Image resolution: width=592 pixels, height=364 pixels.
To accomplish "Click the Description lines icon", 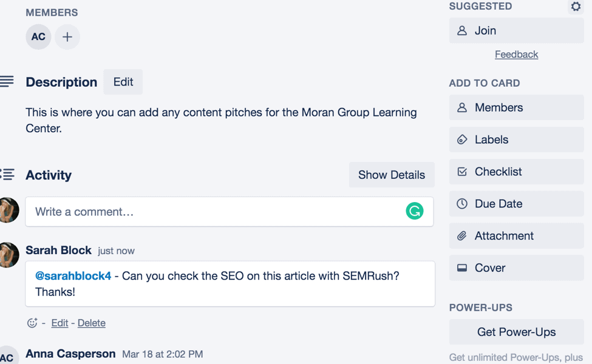I will click(7, 81).
